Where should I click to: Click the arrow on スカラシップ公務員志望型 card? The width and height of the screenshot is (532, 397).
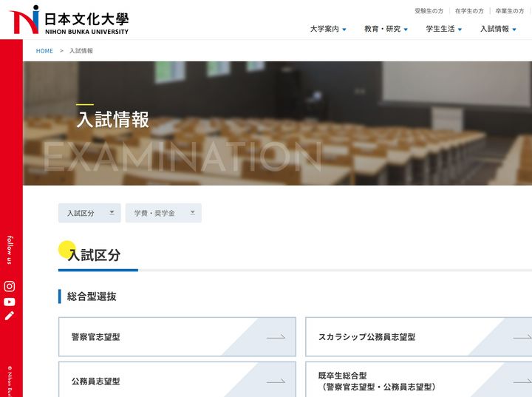522,337
